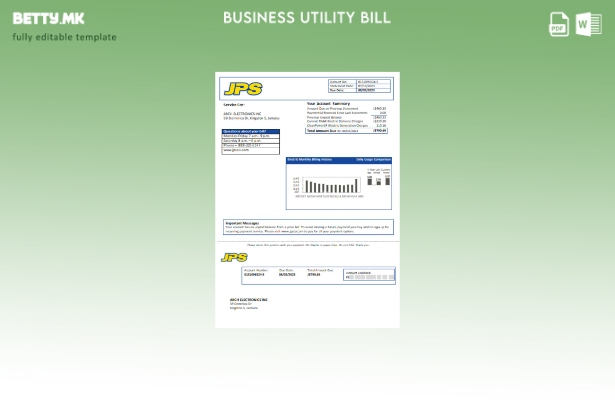Click the mailing address at bill bottom

click(x=249, y=303)
